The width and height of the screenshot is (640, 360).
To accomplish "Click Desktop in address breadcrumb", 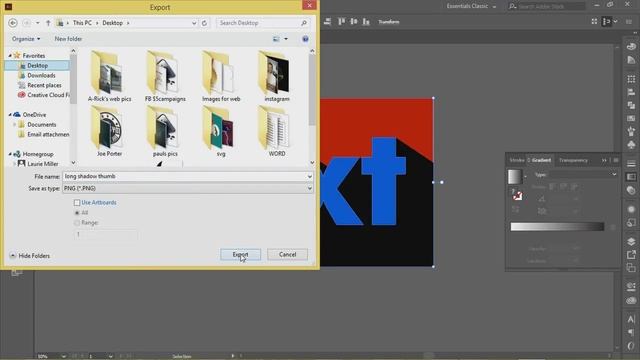I will tap(112, 23).
